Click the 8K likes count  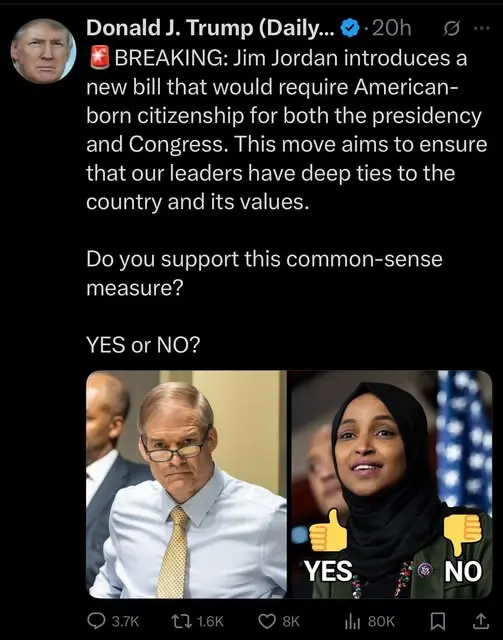pyautogui.click(x=291, y=622)
